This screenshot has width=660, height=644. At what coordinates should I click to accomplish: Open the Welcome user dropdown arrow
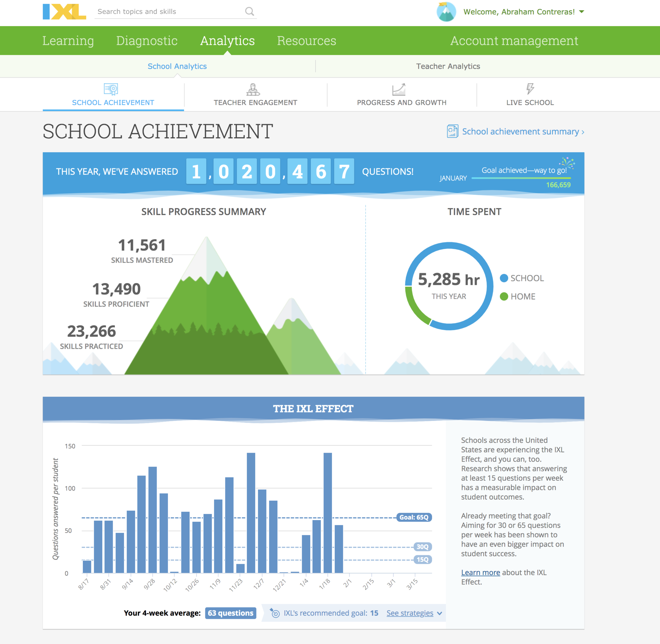(581, 12)
